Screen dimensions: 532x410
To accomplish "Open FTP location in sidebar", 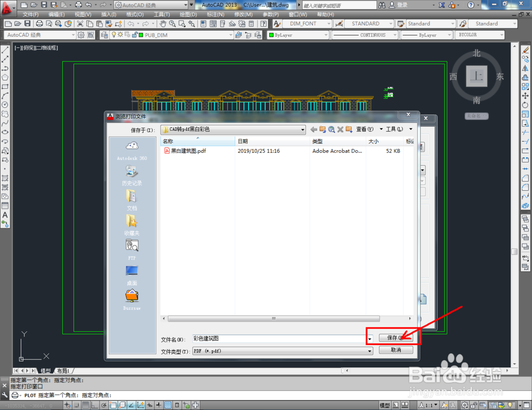I will pyautogui.click(x=132, y=250).
